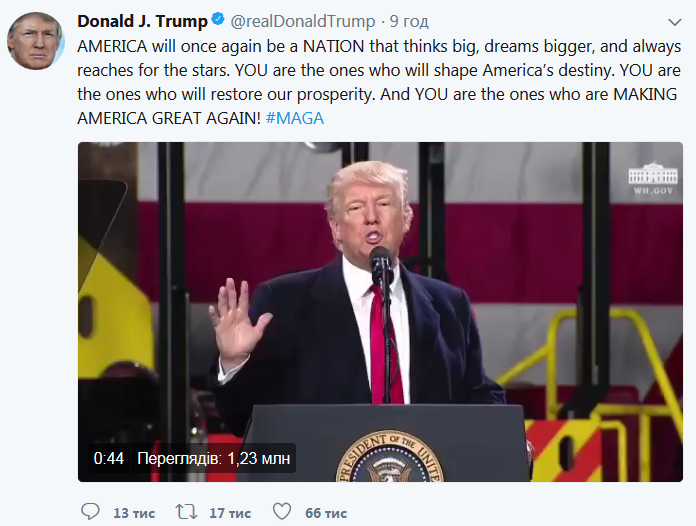Open the #MAGA hashtag link
The width and height of the screenshot is (696, 526).
tap(295, 119)
